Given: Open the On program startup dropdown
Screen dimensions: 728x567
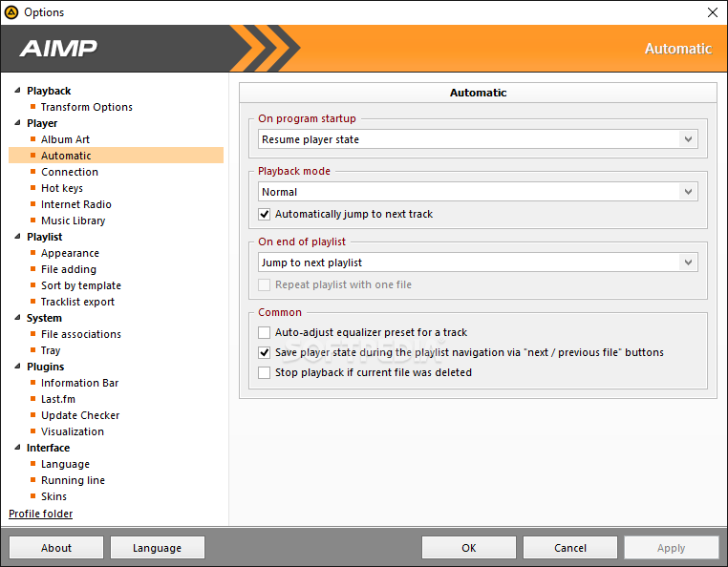Looking at the screenshot, I should coord(478,139).
